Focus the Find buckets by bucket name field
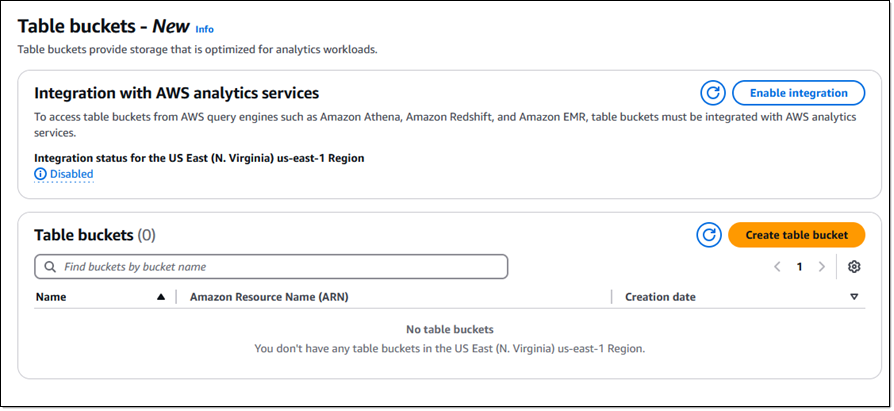Image resolution: width=894 pixels, height=411 pixels. [271, 267]
